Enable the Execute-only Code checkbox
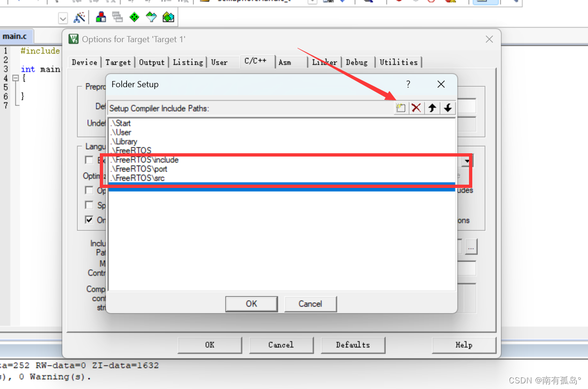This screenshot has width=588, height=389. 89,160
